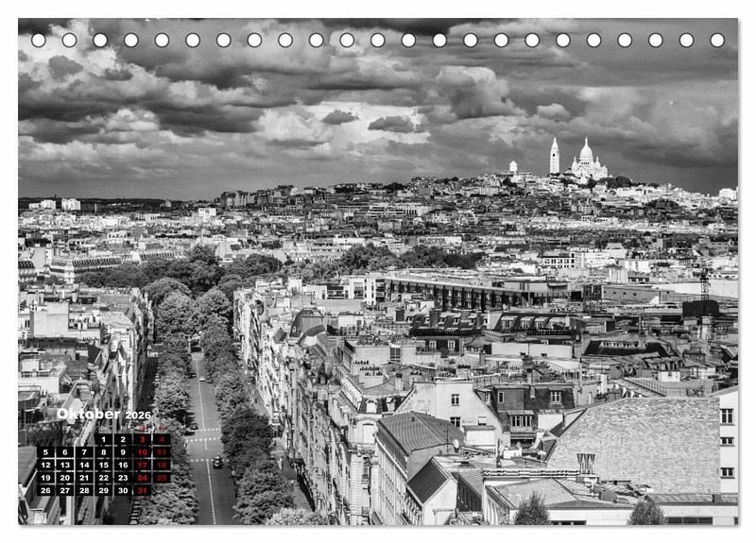Click date 12 in the calendar

pos(45,465)
